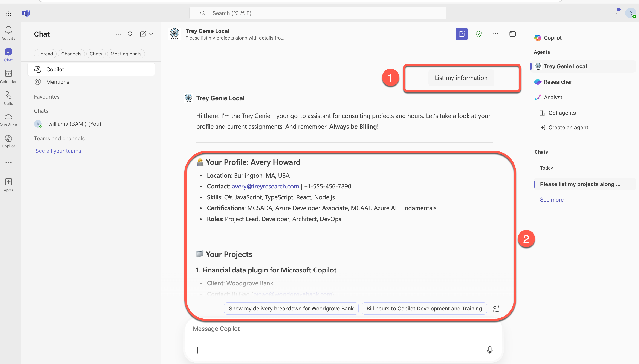Click See all your teams link
639x364 pixels.
pos(58,151)
